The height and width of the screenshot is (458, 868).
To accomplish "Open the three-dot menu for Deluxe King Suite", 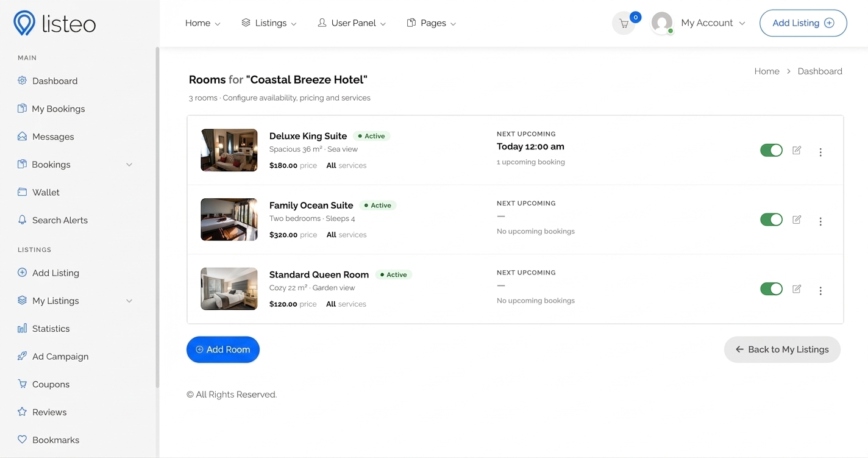I will [820, 152].
